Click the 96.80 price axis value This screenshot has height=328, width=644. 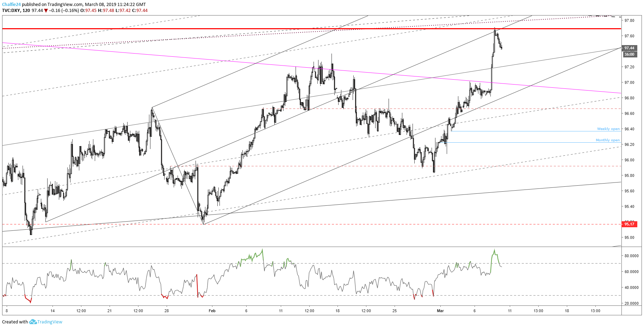(629, 98)
